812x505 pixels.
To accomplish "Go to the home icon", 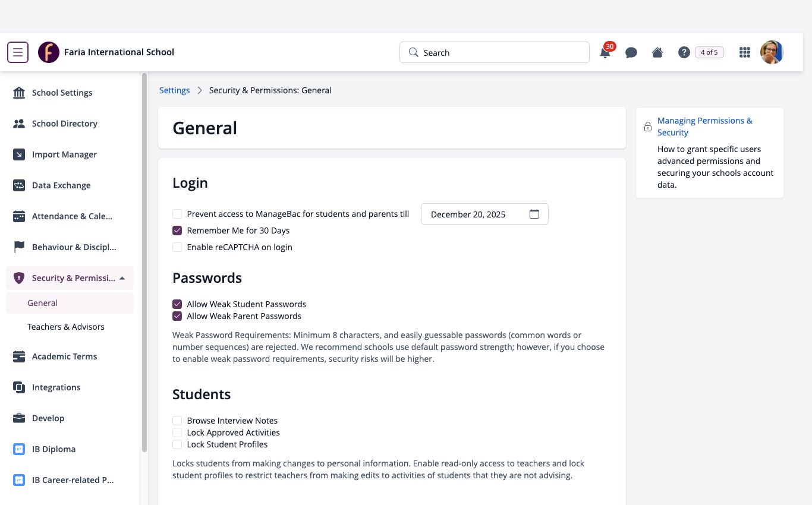I will pyautogui.click(x=657, y=52).
